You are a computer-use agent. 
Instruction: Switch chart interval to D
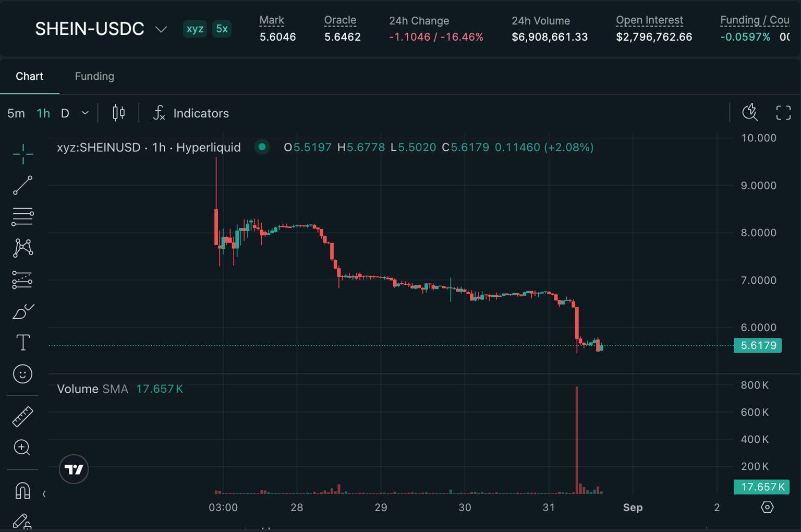pyautogui.click(x=65, y=113)
